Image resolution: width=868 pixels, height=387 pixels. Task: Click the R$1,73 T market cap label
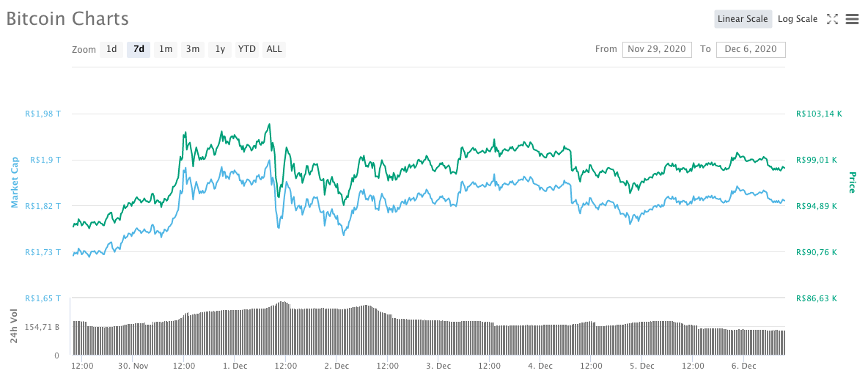43,252
